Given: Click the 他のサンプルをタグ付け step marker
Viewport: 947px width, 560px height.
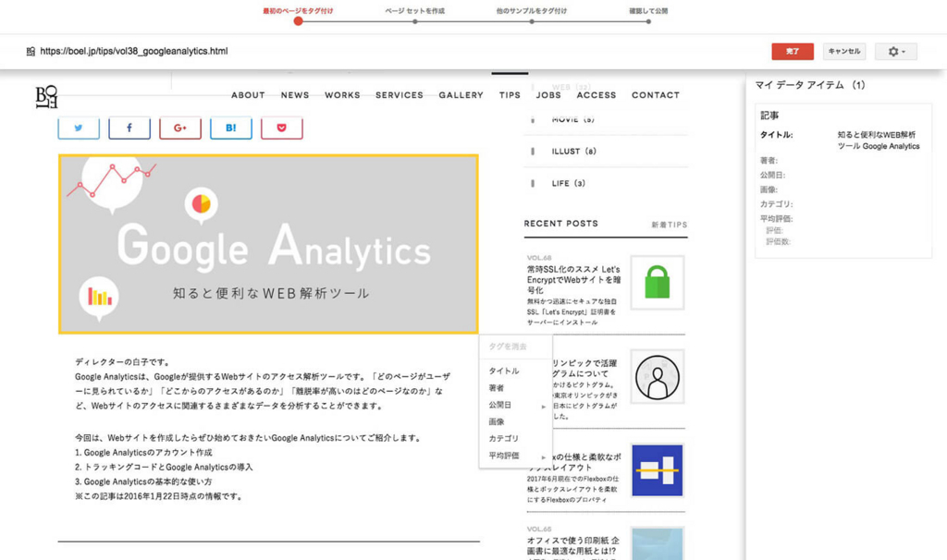Looking at the screenshot, I should [532, 22].
